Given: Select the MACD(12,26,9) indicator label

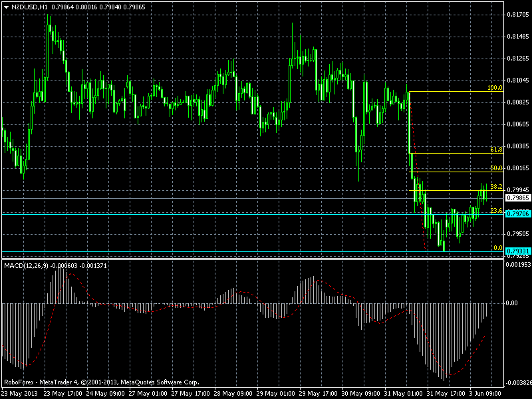Looking at the screenshot, I should (27, 265).
